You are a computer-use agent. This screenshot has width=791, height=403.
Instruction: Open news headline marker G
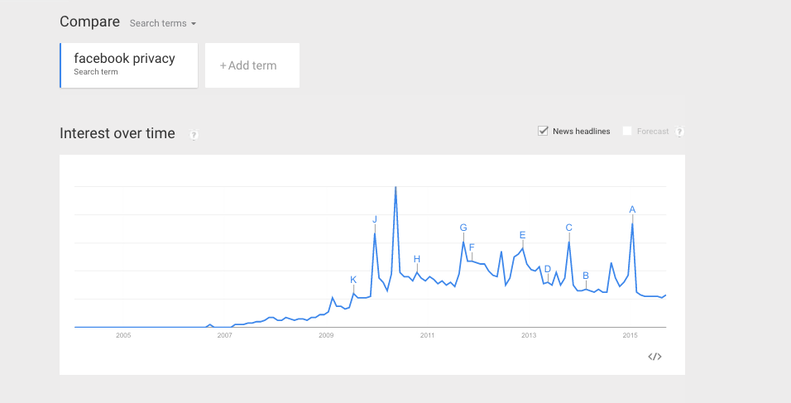[x=463, y=228]
